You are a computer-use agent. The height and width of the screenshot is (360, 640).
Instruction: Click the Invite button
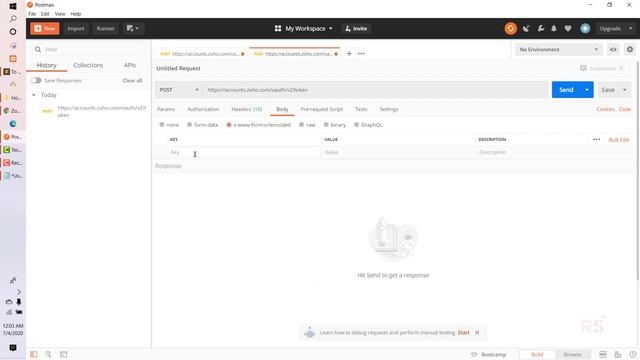pyautogui.click(x=356, y=29)
